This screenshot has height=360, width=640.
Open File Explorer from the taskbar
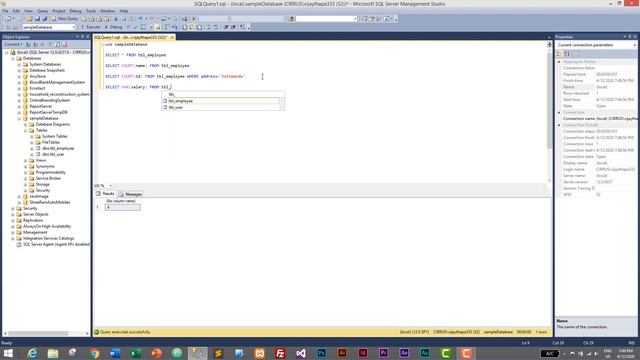pyautogui.click(x=53, y=353)
